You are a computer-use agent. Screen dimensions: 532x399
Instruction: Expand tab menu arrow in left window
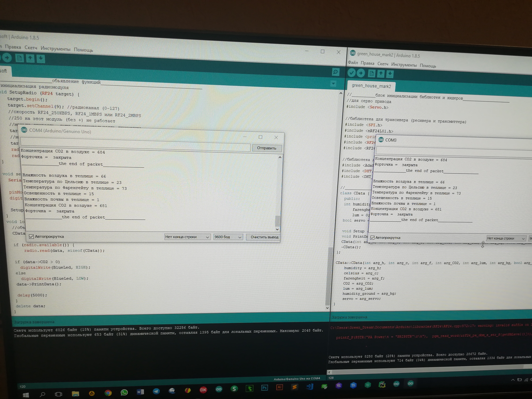[x=333, y=83]
